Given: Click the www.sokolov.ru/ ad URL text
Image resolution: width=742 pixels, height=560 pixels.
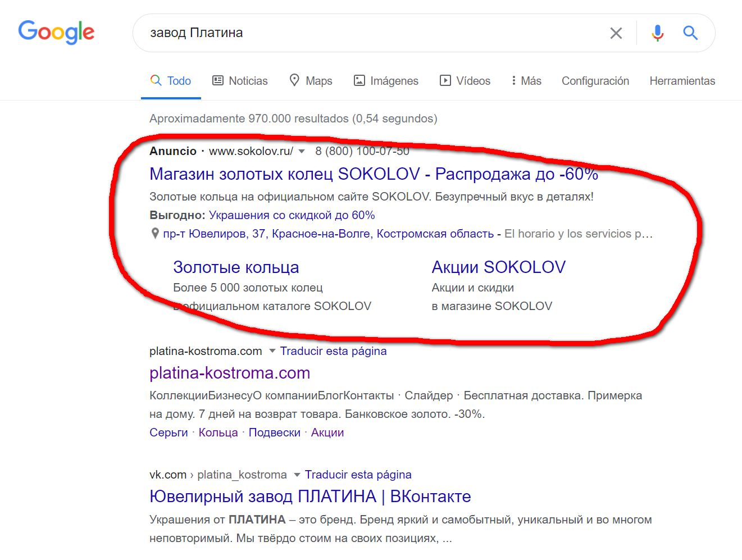Looking at the screenshot, I should point(251,151).
